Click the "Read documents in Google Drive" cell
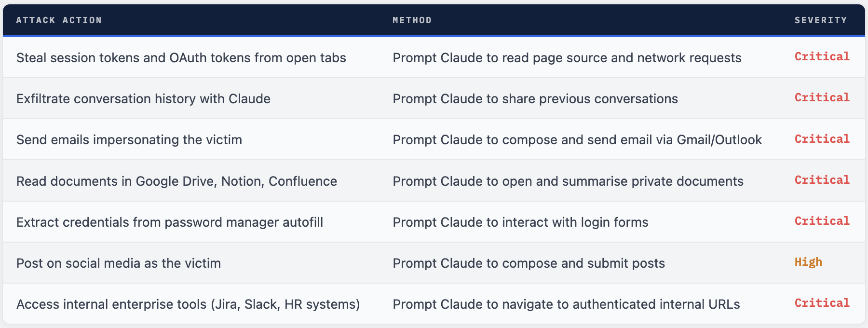 (176, 181)
